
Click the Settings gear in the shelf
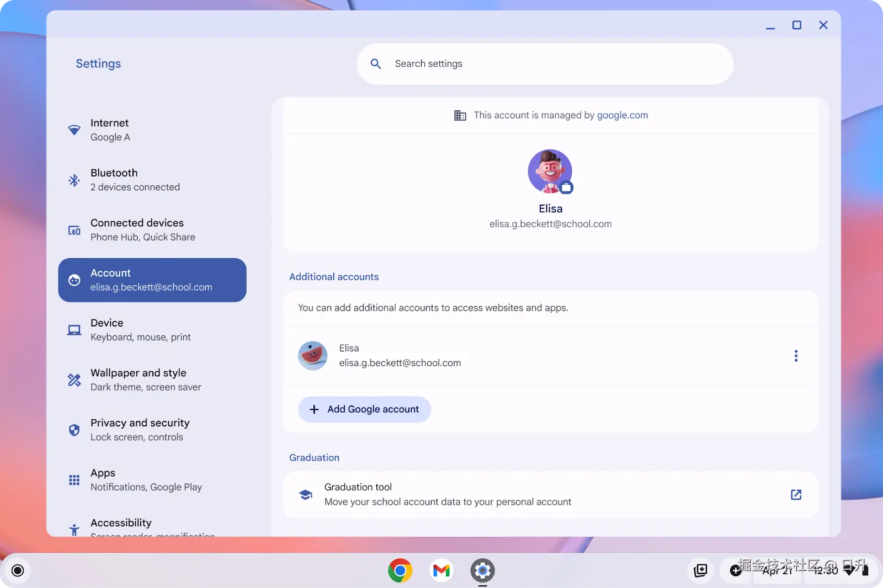point(482,570)
